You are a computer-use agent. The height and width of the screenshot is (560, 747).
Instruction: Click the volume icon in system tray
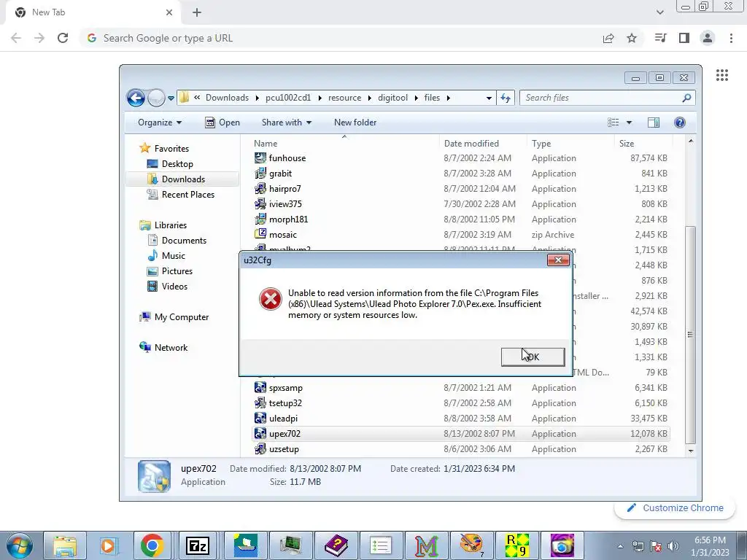tap(673, 546)
